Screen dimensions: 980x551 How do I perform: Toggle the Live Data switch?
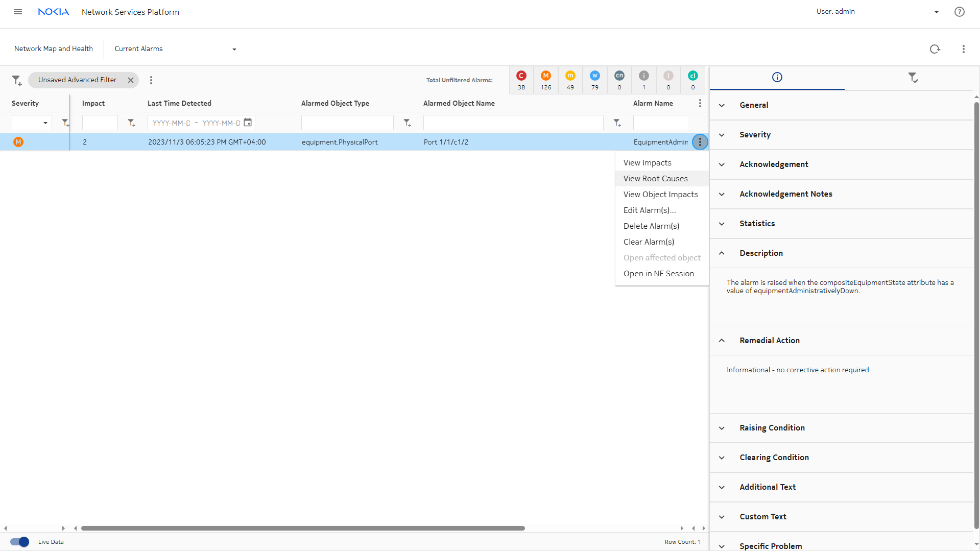coord(20,542)
